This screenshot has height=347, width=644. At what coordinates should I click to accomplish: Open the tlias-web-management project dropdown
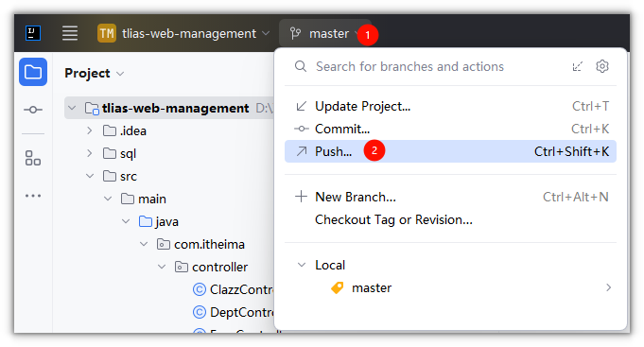pos(183,33)
